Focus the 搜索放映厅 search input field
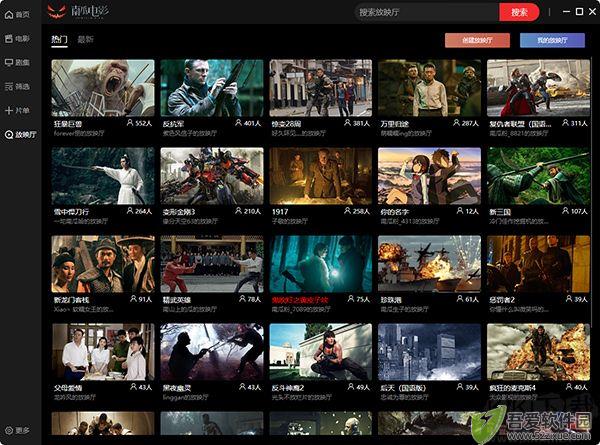 pyautogui.click(x=427, y=12)
